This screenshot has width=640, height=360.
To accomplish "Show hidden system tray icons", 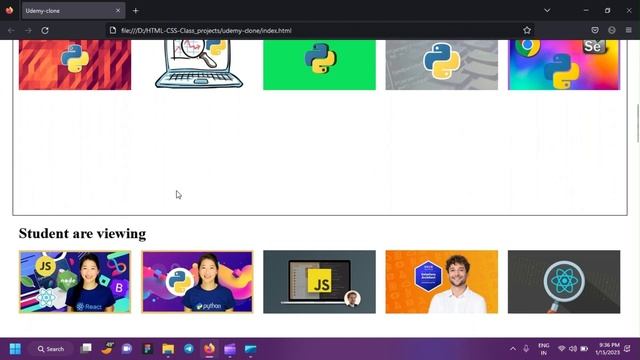I will [x=513, y=349].
